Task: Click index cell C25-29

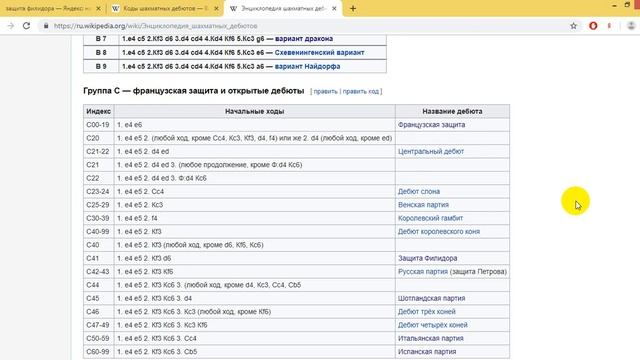Action: [98, 205]
